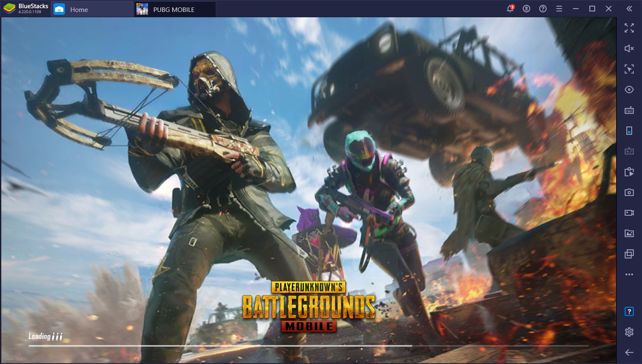Open the blue help box in sidebar

[x=629, y=311]
